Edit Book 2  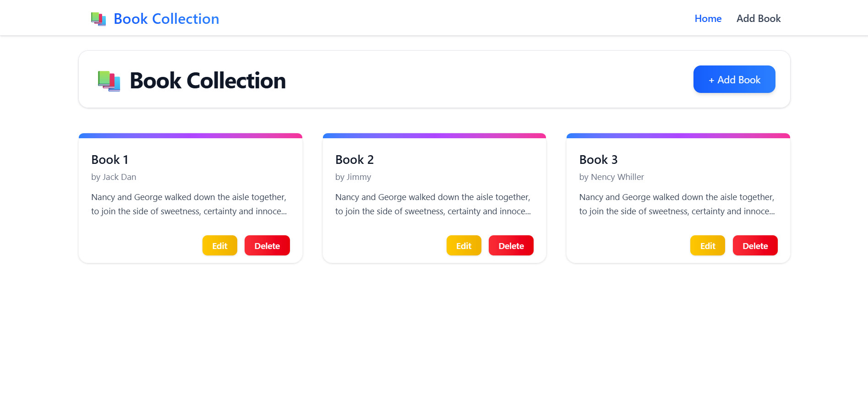click(464, 245)
